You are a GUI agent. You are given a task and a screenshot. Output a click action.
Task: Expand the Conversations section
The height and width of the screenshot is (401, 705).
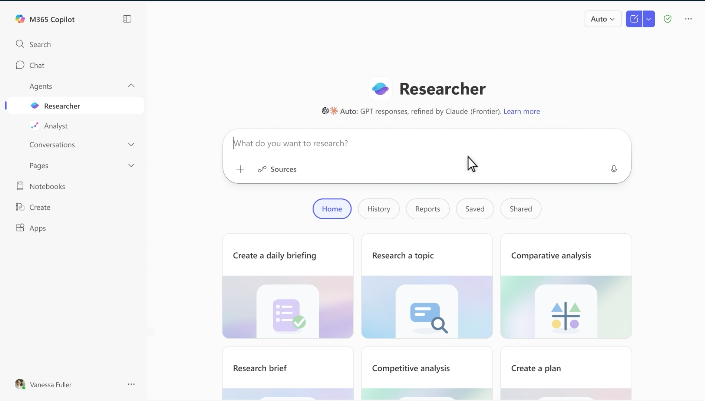coord(131,145)
